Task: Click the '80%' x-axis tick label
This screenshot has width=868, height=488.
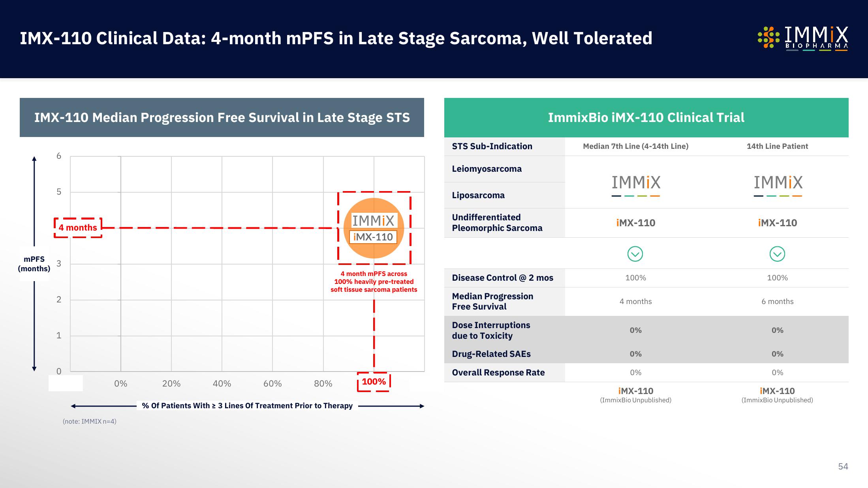Action: click(323, 383)
